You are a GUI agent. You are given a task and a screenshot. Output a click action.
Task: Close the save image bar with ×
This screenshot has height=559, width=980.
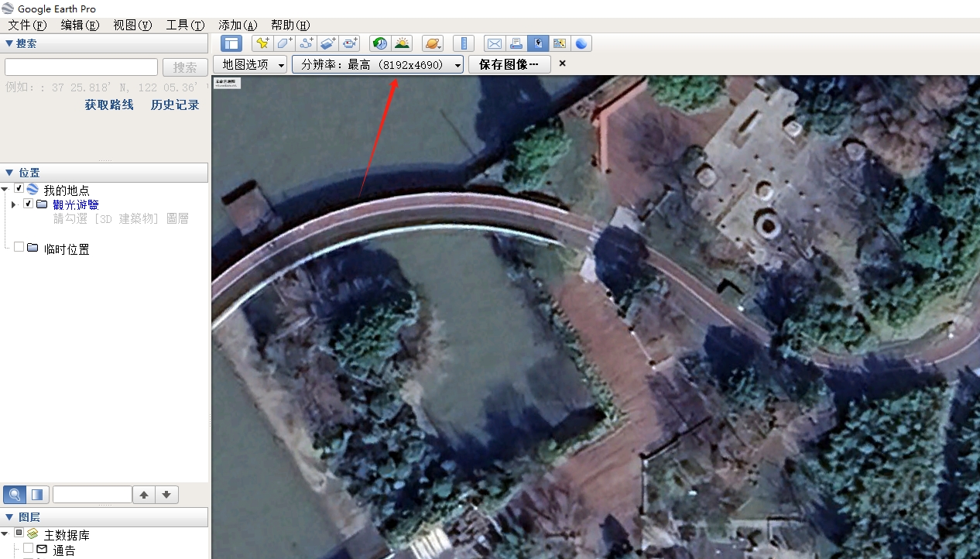click(x=563, y=63)
